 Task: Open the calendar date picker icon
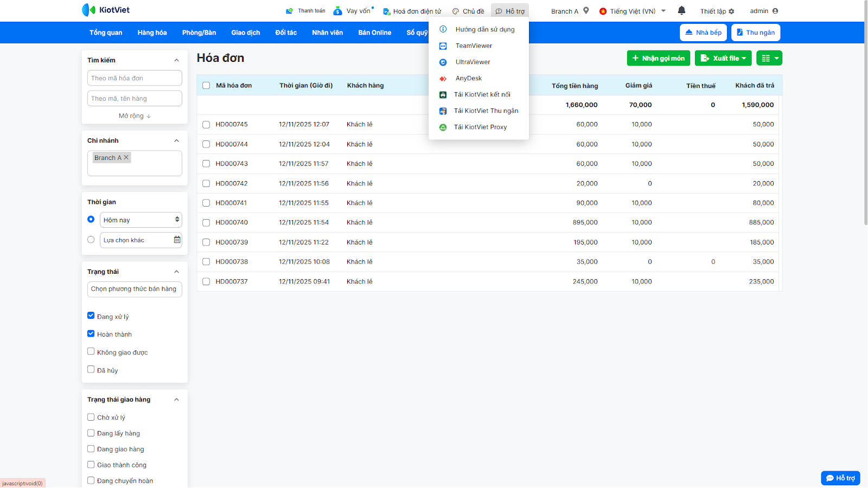click(177, 240)
